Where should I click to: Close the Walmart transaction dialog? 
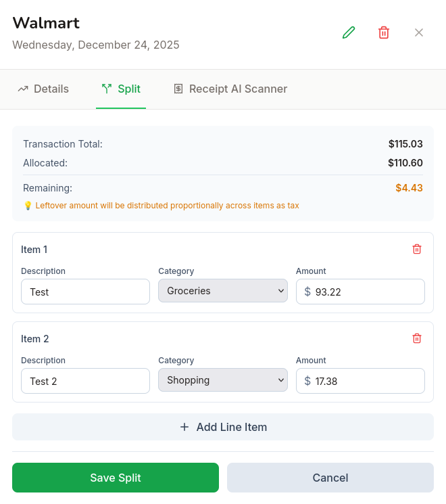pos(419,32)
